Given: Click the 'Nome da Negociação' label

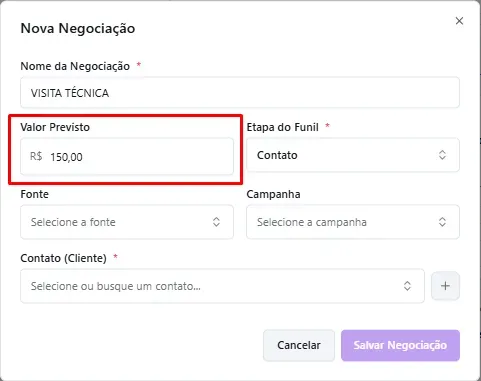Looking at the screenshot, I should [x=75, y=66].
